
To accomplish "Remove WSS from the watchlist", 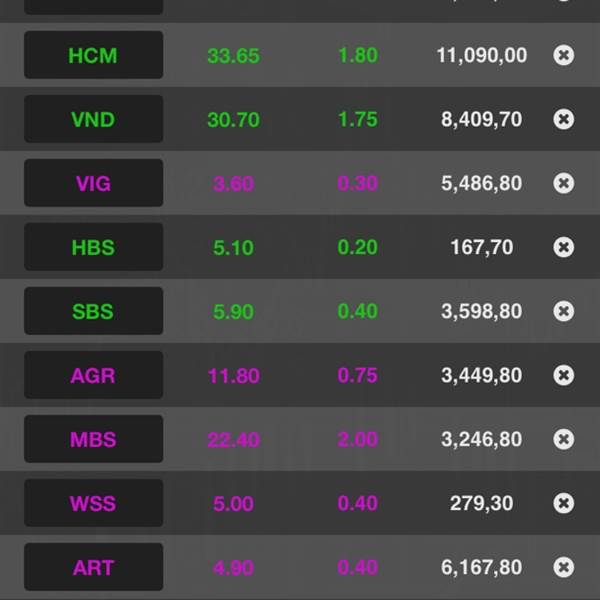I will (x=563, y=503).
